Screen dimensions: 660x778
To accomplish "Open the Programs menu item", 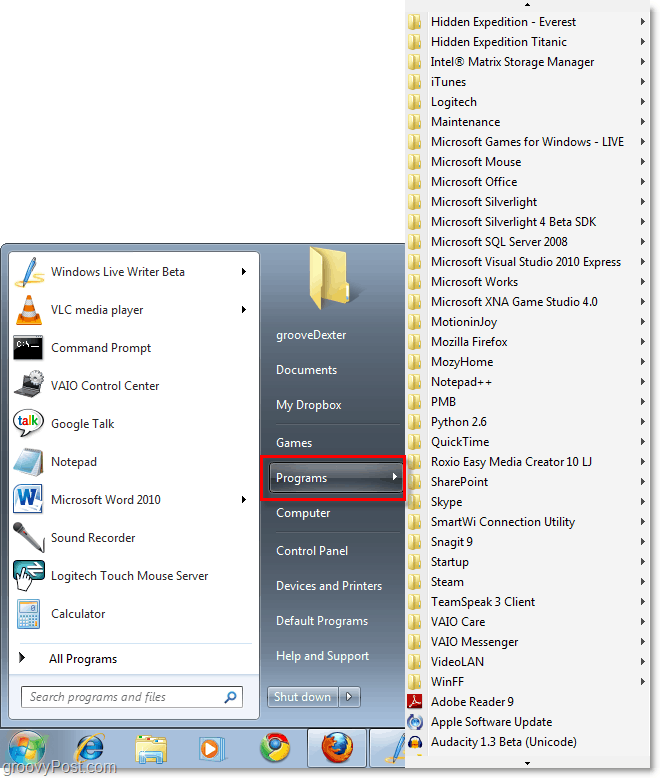I will [x=335, y=478].
